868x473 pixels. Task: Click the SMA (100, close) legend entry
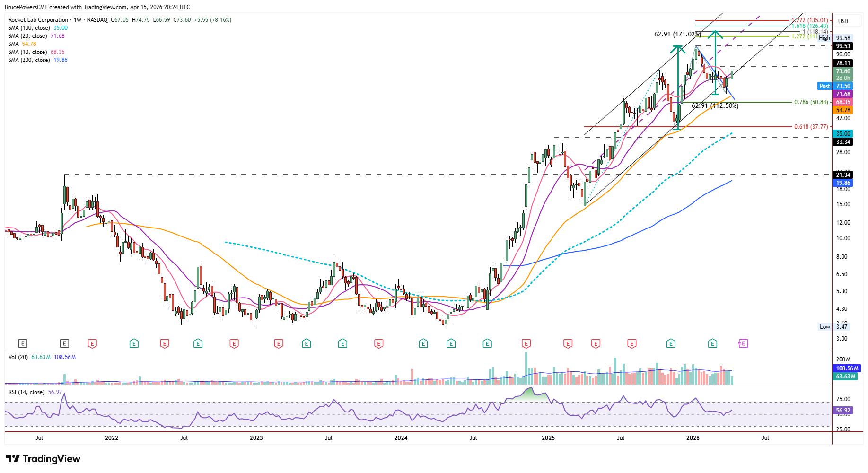click(x=38, y=28)
